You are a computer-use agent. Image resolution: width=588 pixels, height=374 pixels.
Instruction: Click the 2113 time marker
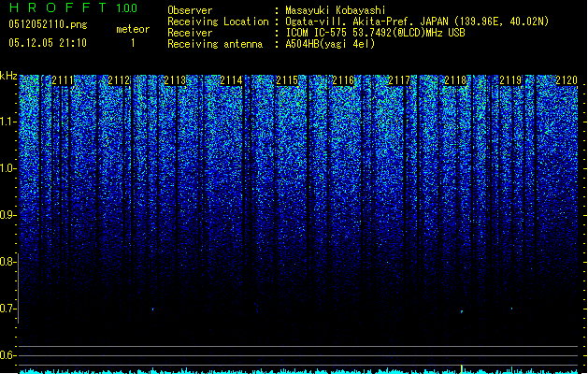(x=175, y=80)
